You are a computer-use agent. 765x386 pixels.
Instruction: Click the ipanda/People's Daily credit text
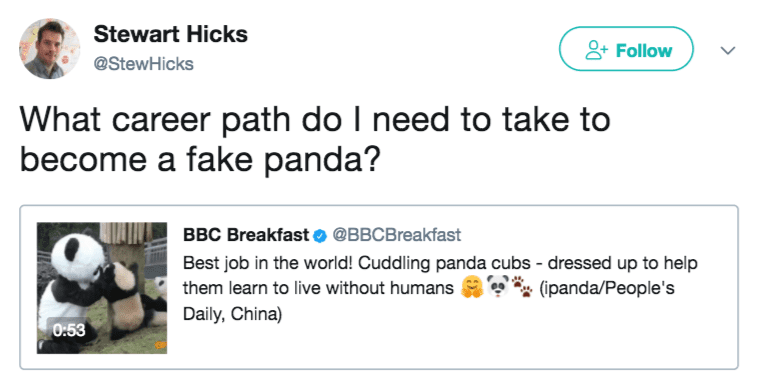(607, 288)
